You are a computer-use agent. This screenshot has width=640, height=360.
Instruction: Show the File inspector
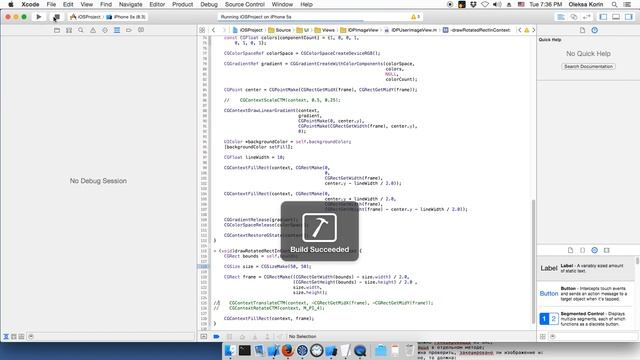582,30
